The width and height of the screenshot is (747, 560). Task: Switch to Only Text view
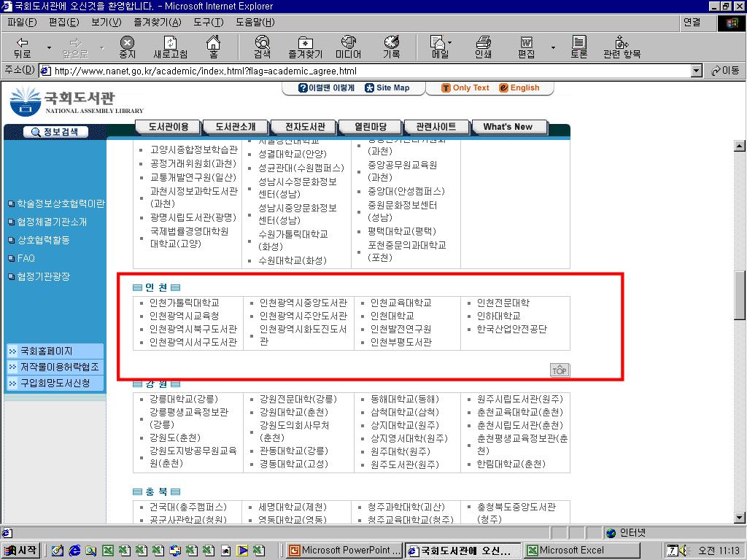(x=465, y=87)
